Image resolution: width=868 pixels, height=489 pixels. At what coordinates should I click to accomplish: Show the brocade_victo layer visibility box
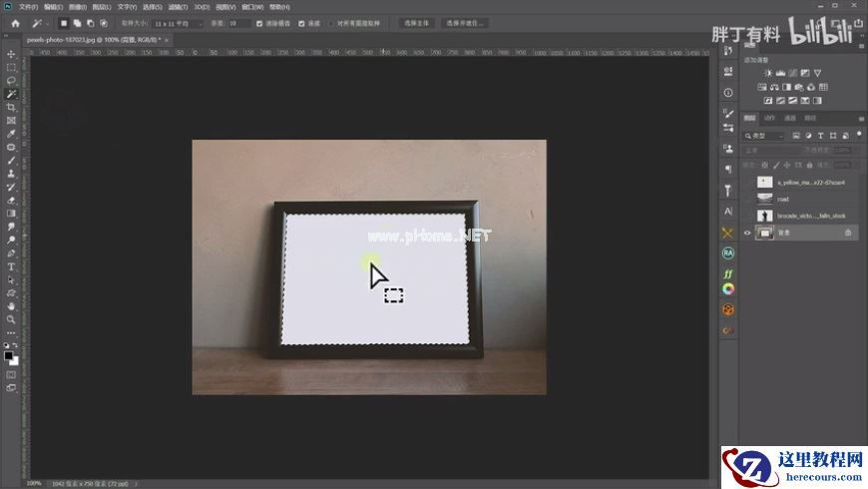tap(746, 216)
